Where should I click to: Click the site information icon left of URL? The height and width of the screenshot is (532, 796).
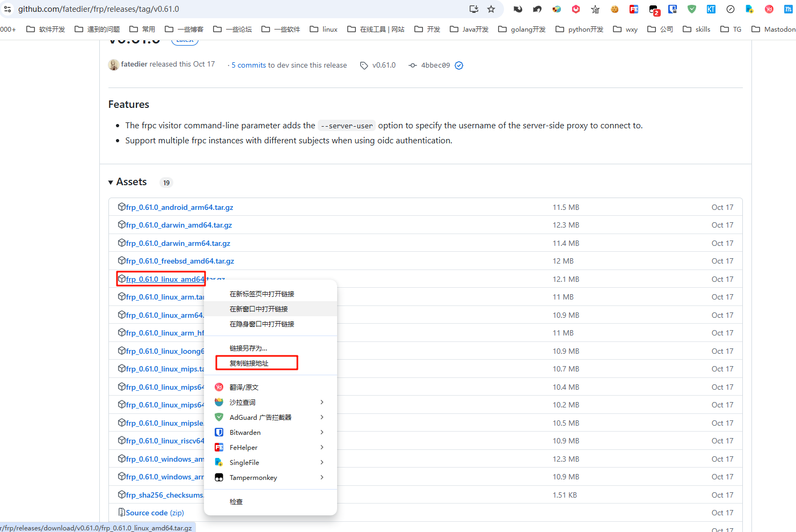[8, 9]
